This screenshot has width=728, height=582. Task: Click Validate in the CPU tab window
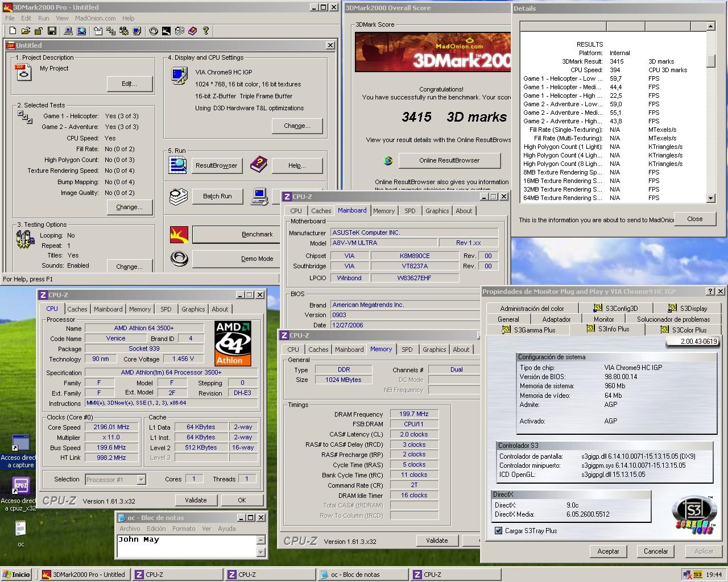click(196, 500)
